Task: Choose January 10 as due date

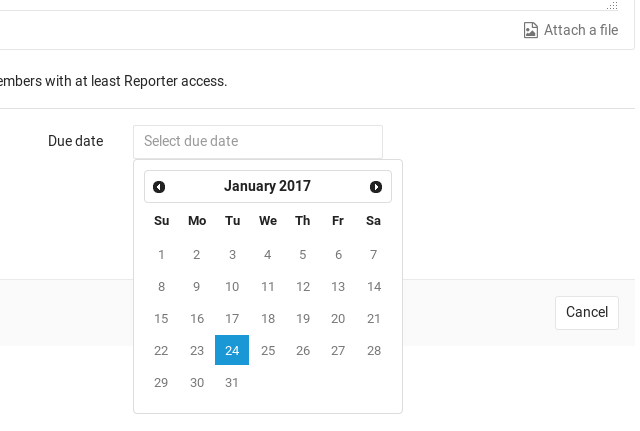Action: [x=232, y=287]
